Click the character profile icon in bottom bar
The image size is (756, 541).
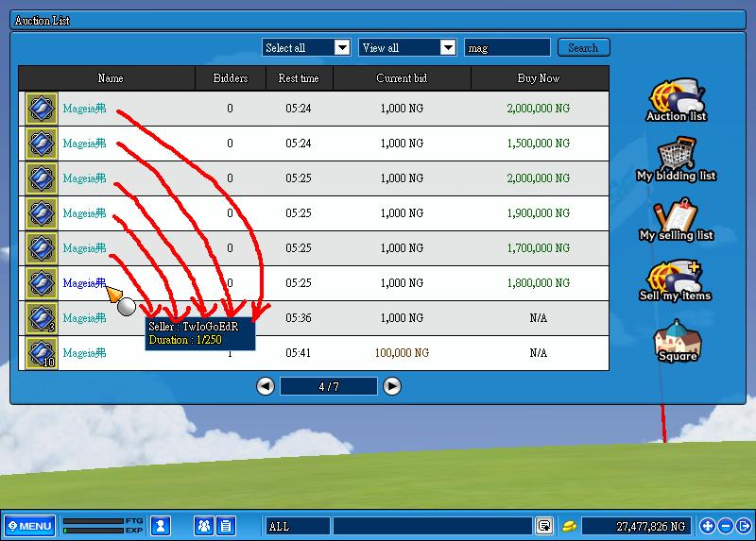click(161, 526)
